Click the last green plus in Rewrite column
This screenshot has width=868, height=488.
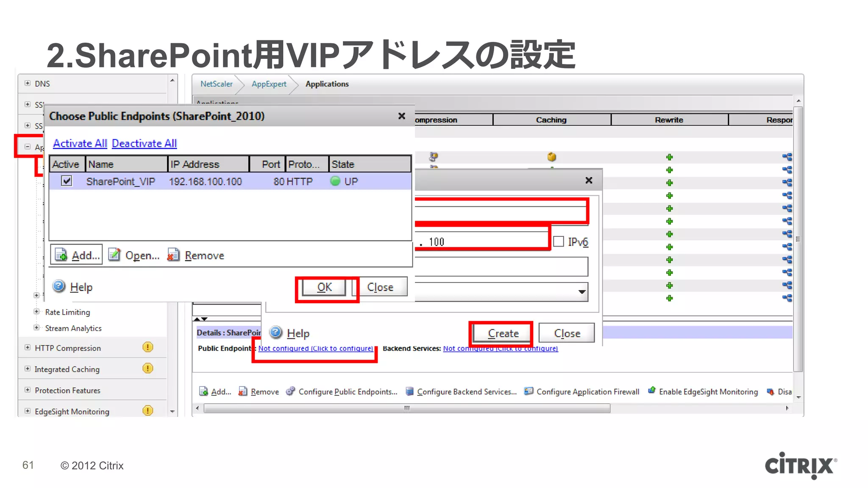tap(669, 298)
